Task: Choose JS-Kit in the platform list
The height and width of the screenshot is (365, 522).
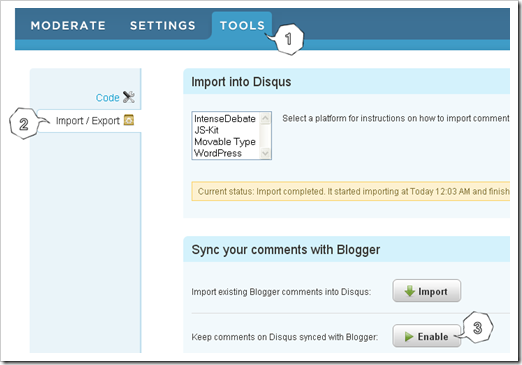Action: [x=206, y=130]
